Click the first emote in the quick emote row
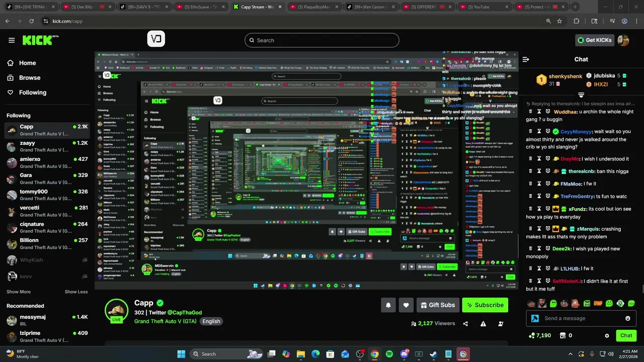 [x=531, y=303]
